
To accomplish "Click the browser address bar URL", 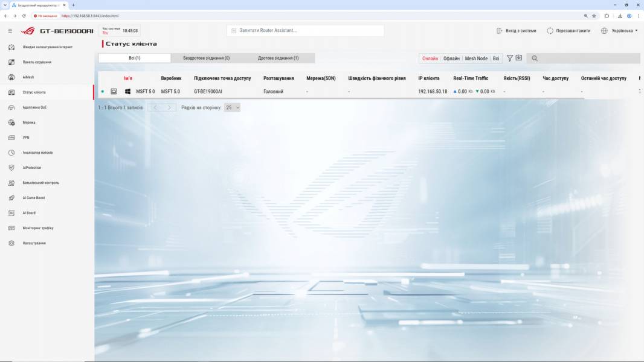I will [90, 16].
